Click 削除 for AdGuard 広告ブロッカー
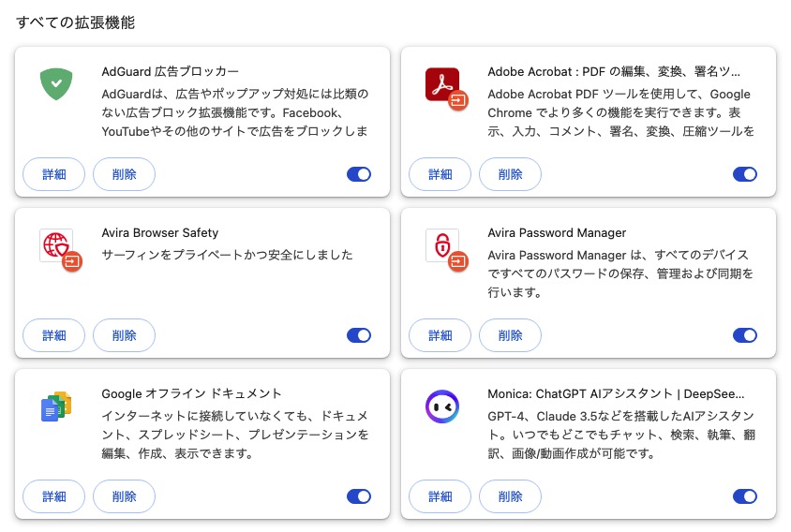 tap(124, 174)
